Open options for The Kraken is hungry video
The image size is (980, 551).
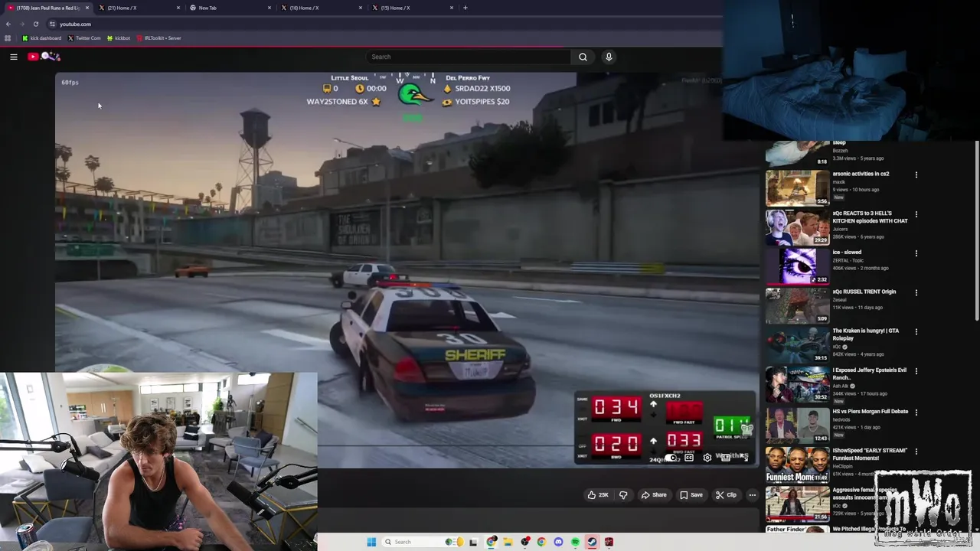[916, 332]
